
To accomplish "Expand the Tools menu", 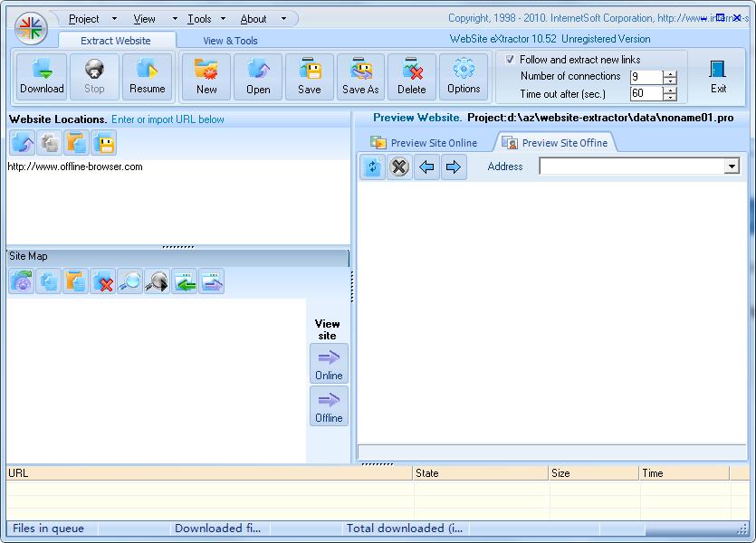I will coord(201,18).
